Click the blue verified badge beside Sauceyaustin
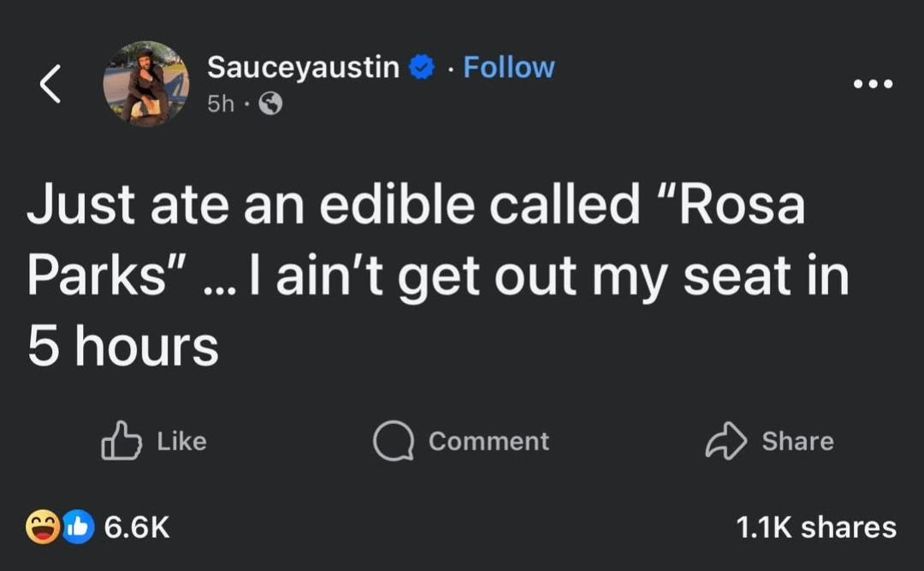The image size is (924, 571). point(422,67)
